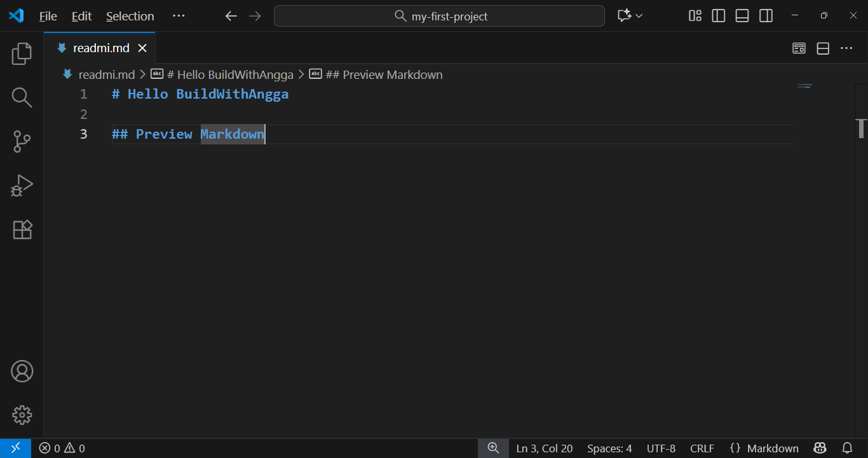This screenshot has height=458, width=868.
Task: Open the Accounts menu icon
Action: (22, 371)
